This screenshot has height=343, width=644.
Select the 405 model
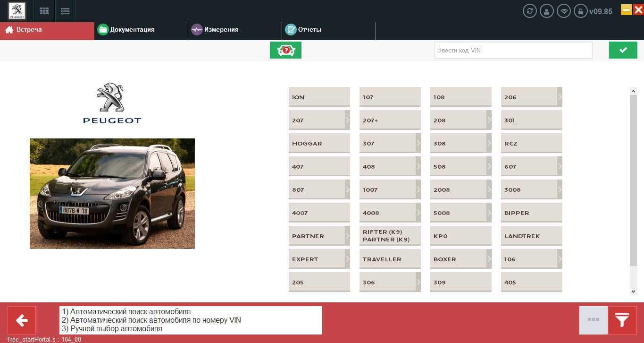pyautogui.click(x=532, y=282)
